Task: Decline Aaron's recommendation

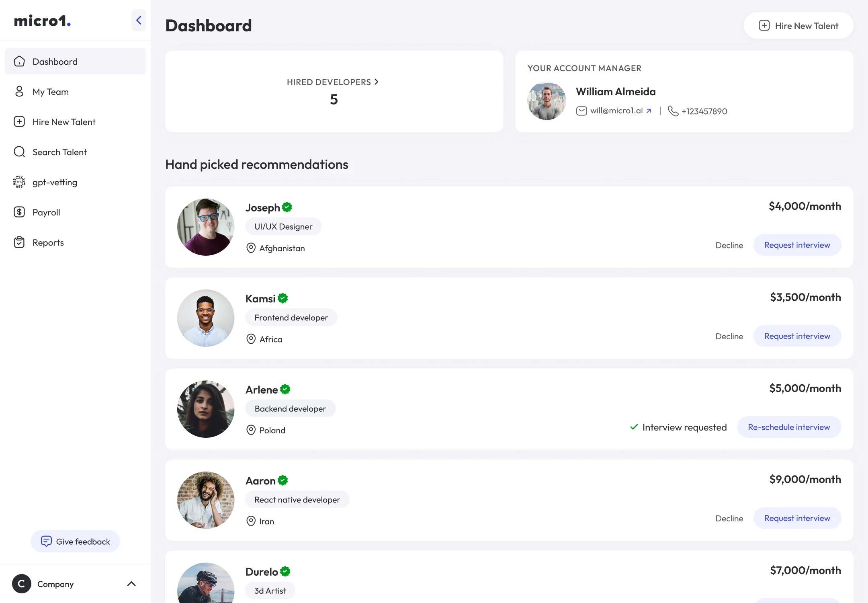Action: coord(729,518)
